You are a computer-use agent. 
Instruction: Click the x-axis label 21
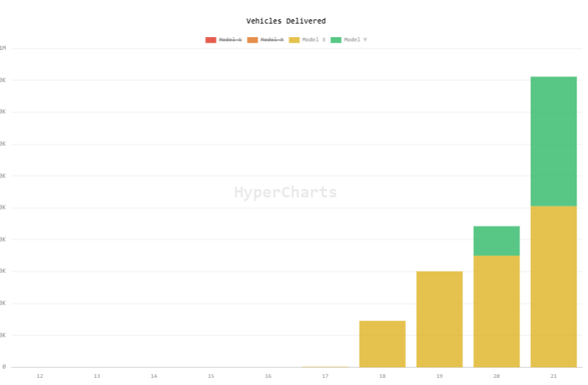coord(554,376)
